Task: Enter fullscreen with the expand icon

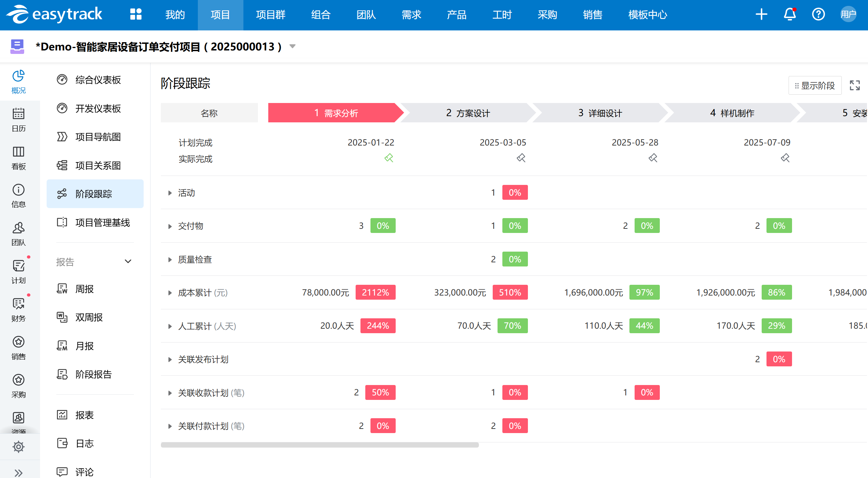Action: pos(855,85)
